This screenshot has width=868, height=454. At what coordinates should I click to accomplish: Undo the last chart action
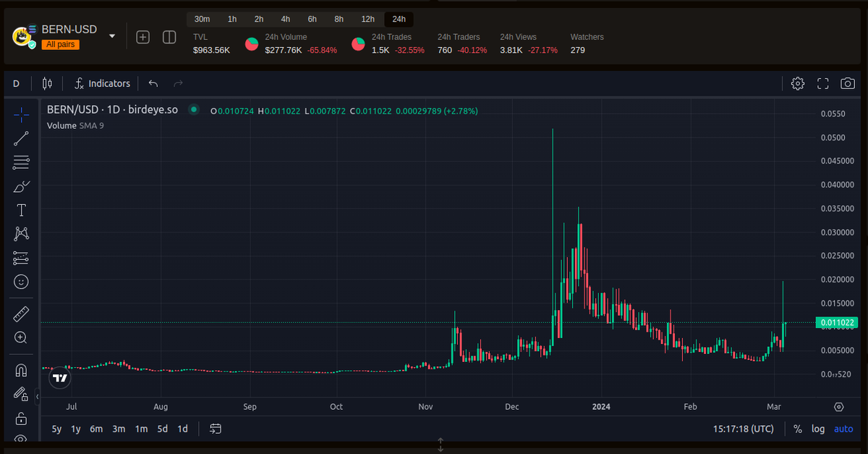[x=153, y=83]
